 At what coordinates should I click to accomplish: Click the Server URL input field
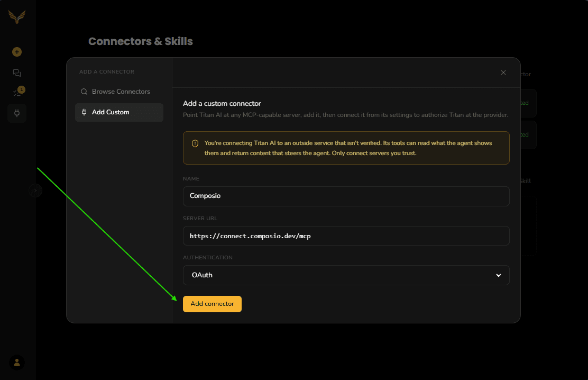coord(346,236)
